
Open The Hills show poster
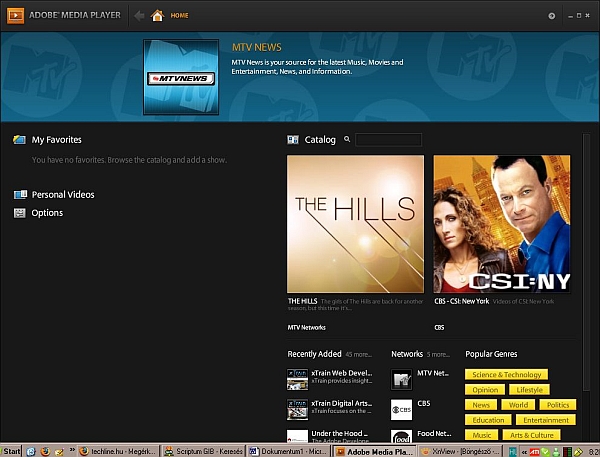point(355,224)
